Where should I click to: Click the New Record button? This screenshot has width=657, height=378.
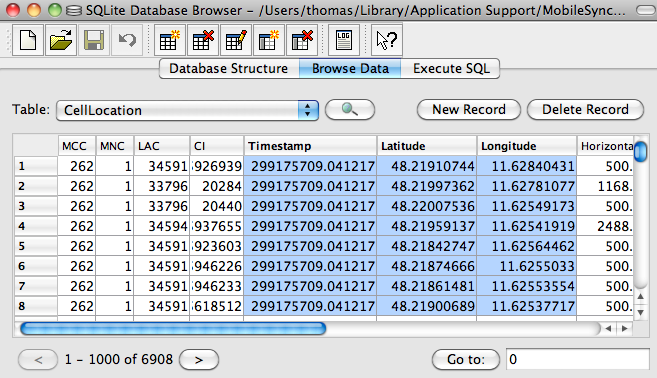point(469,110)
